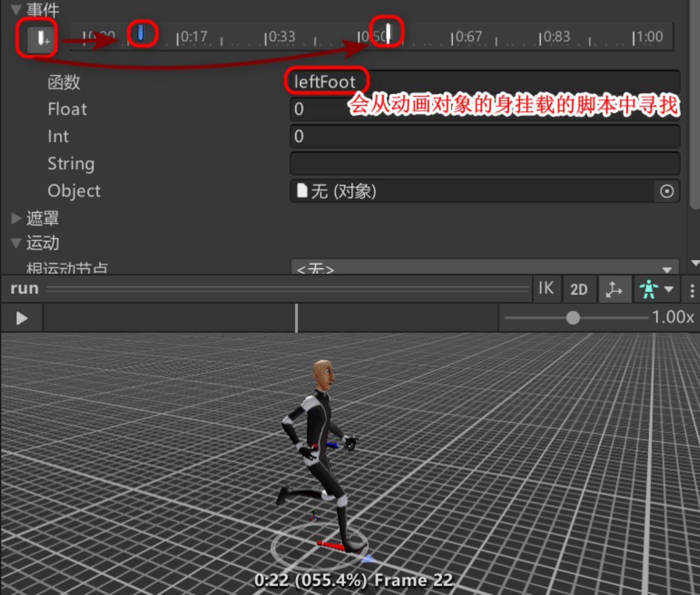
Task: Expand the 遮罩 section
Action: pyautogui.click(x=16, y=218)
